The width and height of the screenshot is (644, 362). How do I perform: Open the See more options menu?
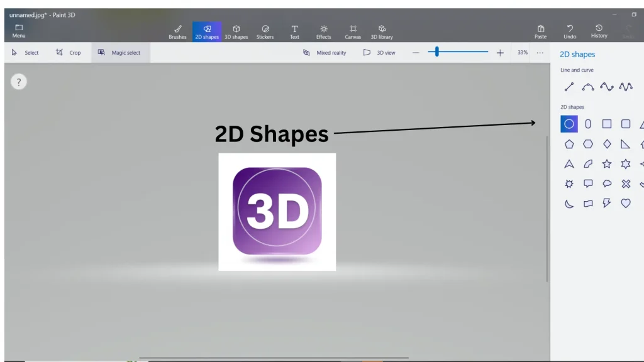pyautogui.click(x=540, y=53)
